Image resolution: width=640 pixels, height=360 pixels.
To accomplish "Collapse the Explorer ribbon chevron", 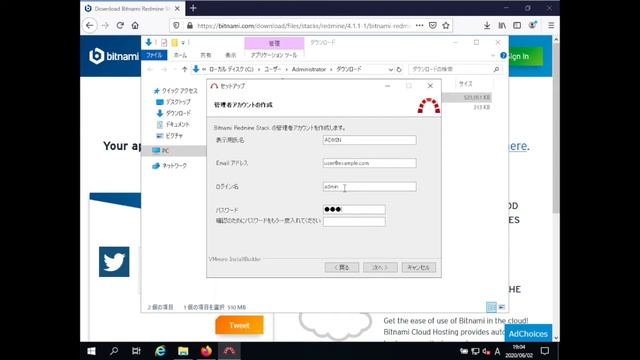I will 493,56.
